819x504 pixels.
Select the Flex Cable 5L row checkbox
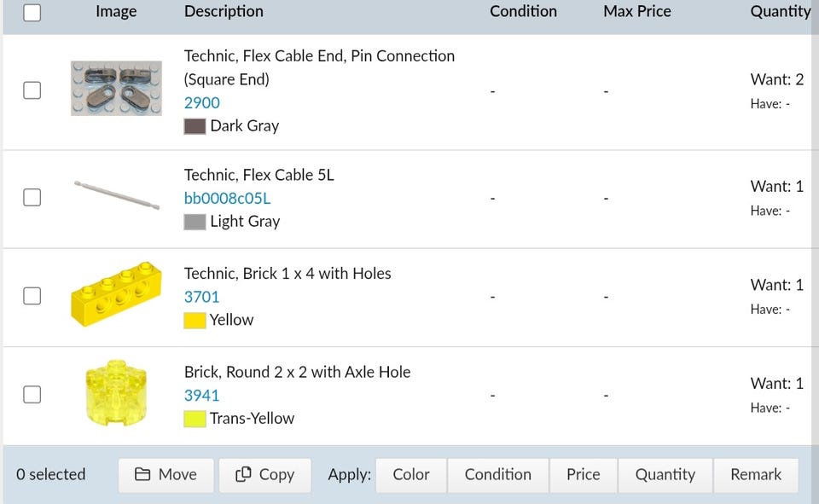(x=32, y=197)
